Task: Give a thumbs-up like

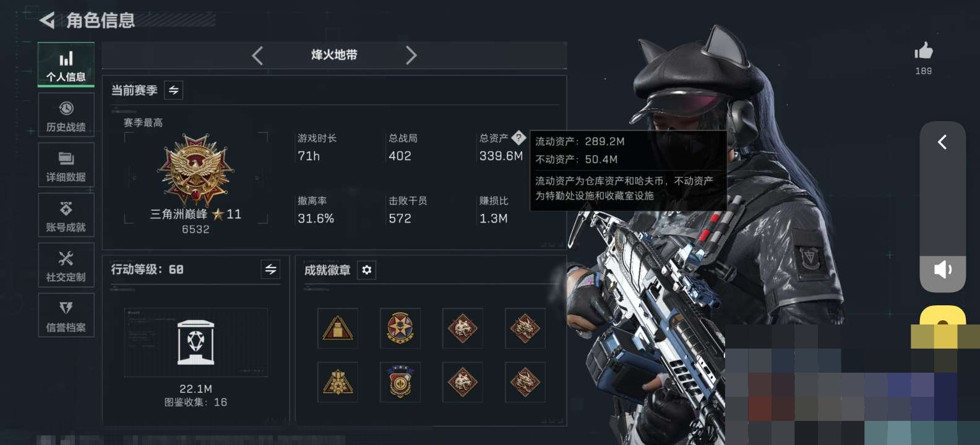Action: 924,51
